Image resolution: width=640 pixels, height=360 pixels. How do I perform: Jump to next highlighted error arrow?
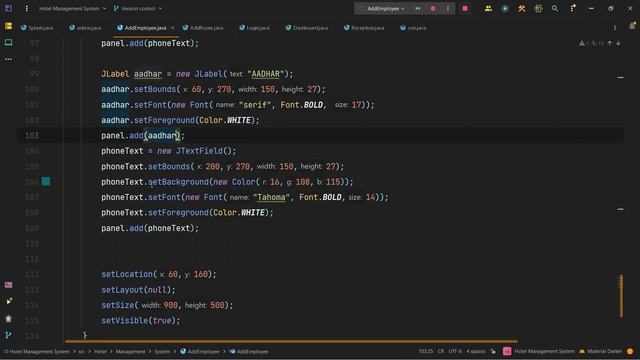(x=618, y=43)
